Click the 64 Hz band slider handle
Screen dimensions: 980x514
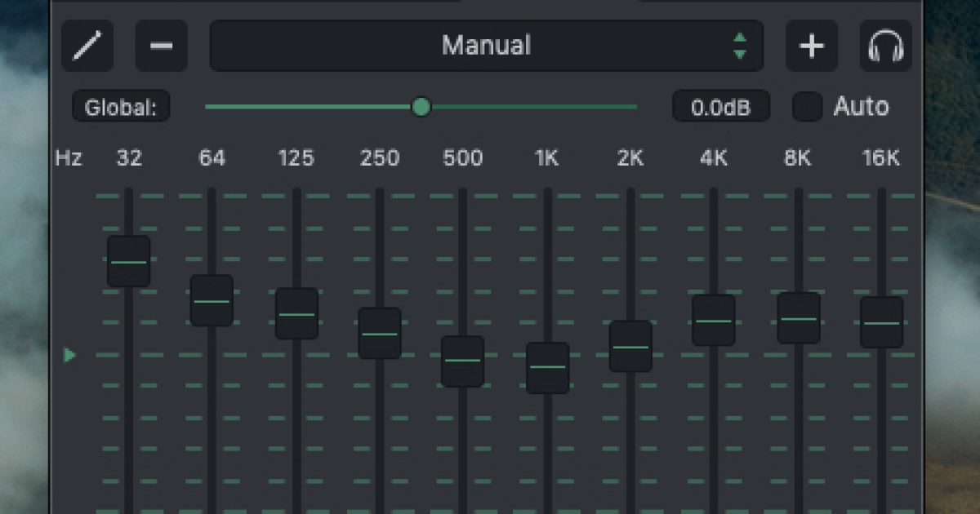[212, 301]
